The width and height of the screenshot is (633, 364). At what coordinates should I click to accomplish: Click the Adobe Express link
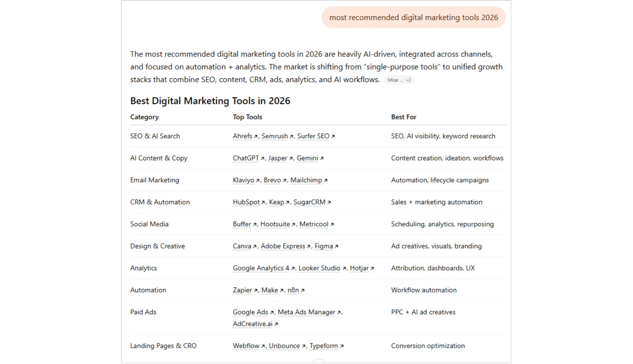pos(286,246)
